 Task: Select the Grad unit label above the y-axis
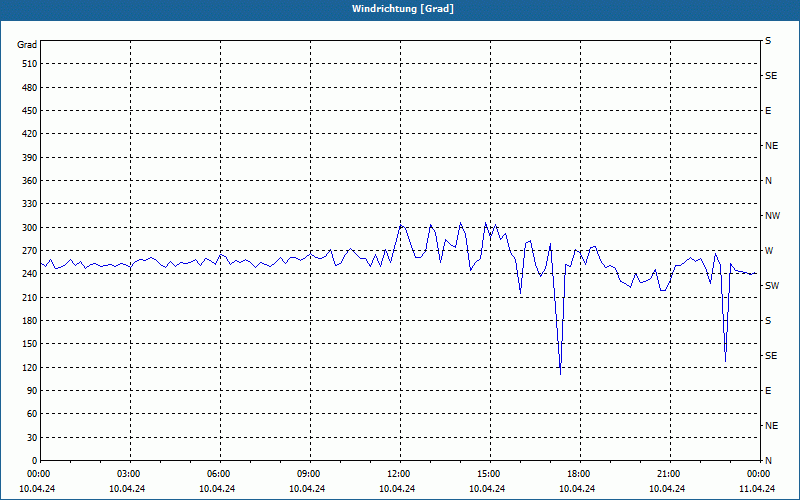click(27, 45)
